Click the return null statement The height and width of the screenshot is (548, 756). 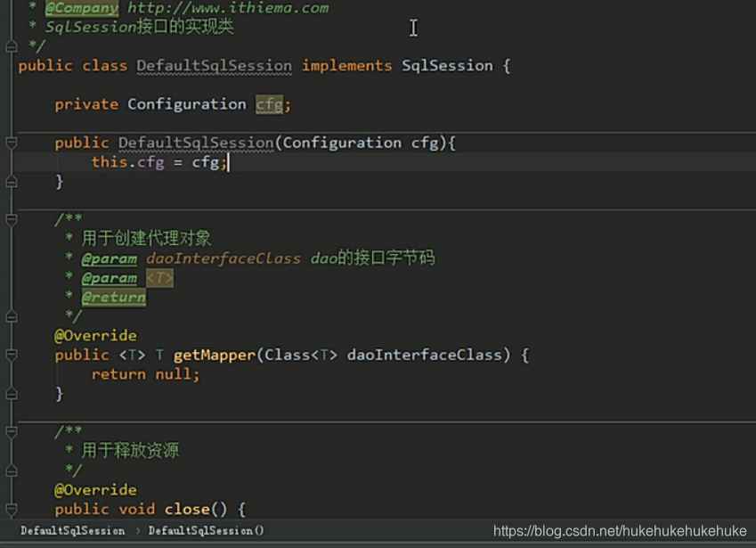pyautogui.click(x=145, y=374)
